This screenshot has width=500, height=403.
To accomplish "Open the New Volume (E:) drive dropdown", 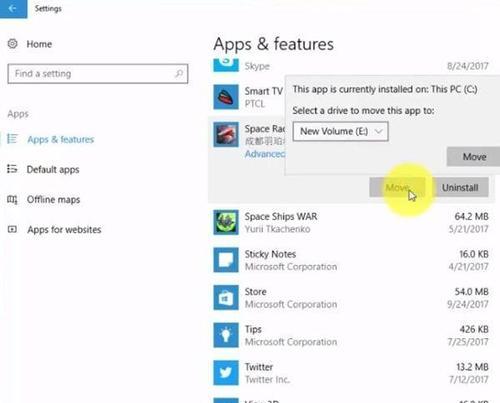I will (340, 131).
